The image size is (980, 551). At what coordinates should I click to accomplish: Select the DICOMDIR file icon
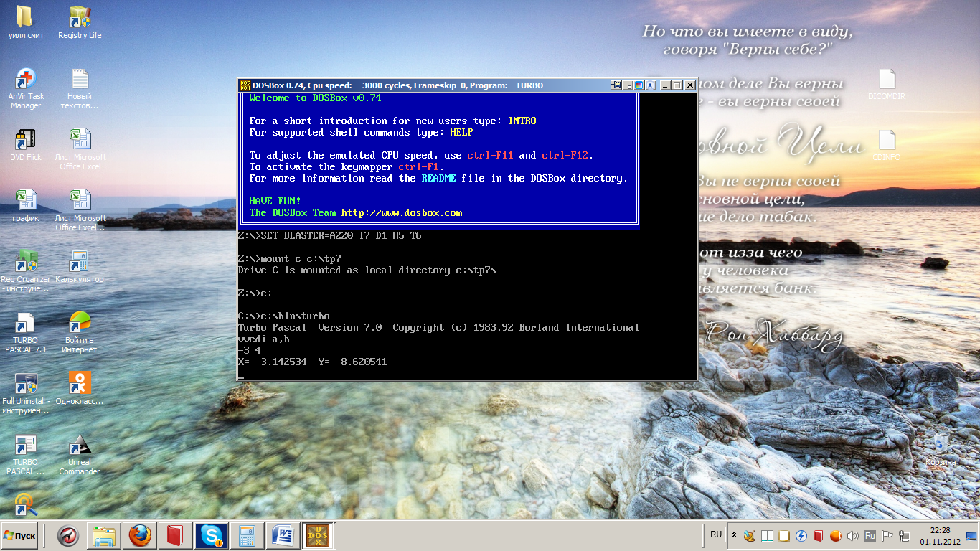(x=887, y=84)
